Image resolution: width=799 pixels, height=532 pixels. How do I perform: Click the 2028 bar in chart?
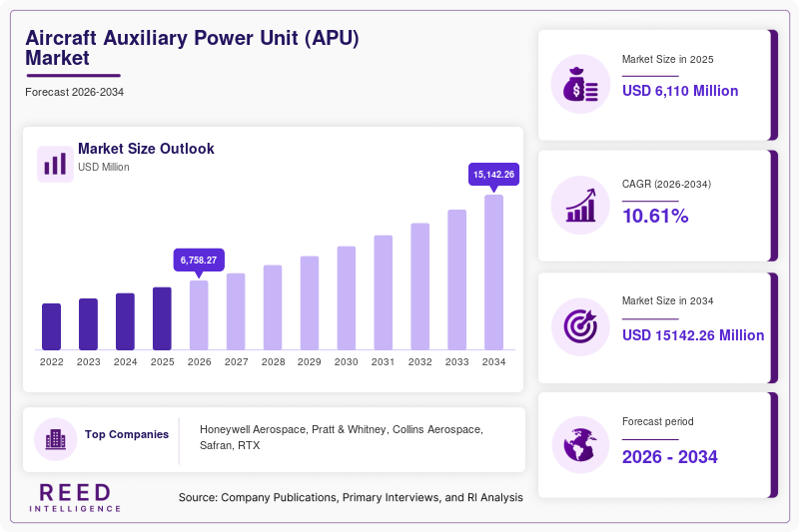click(273, 307)
